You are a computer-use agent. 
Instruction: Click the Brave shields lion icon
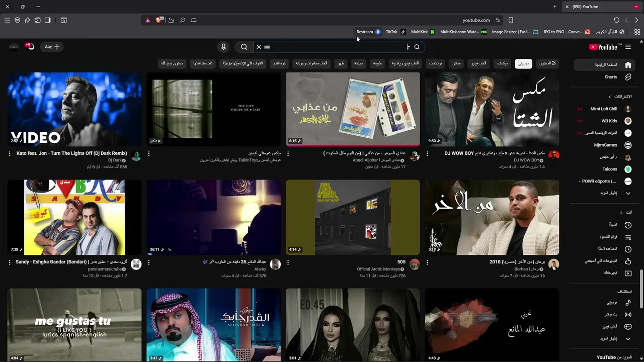pos(159,20)
